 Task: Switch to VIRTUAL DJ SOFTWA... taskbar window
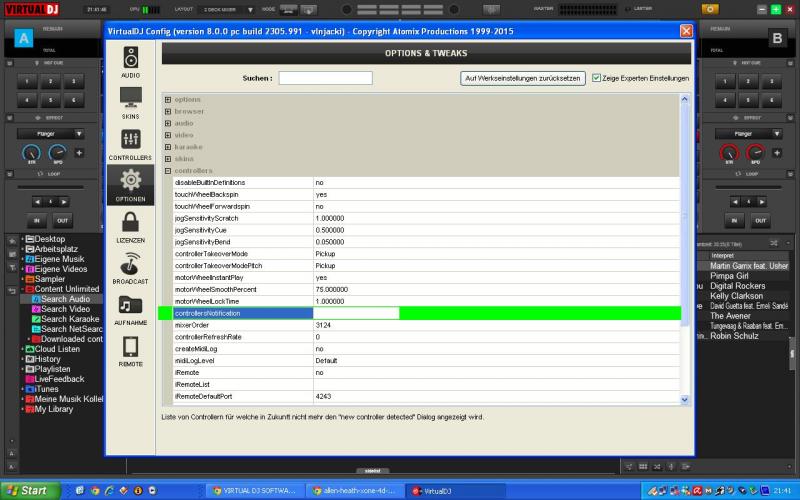tap(254, 491)
